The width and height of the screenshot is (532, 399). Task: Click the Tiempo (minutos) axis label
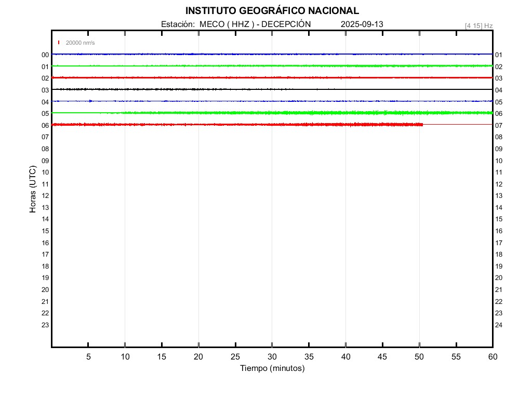[272, 368]
